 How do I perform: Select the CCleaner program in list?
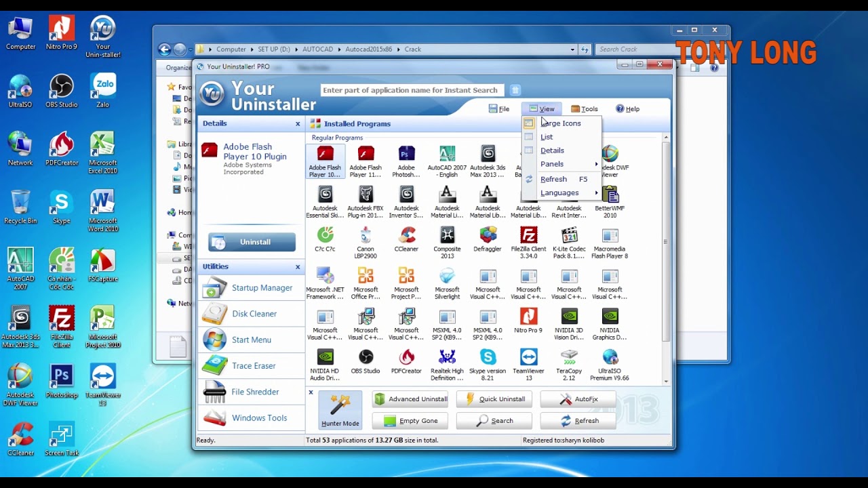tap(406, 240)
